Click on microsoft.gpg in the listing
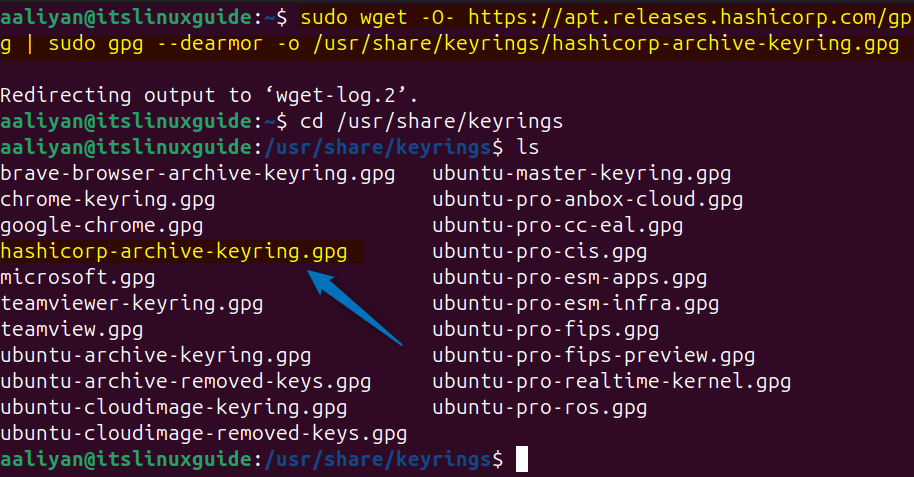The image size is (914, 477). point(78,278)
